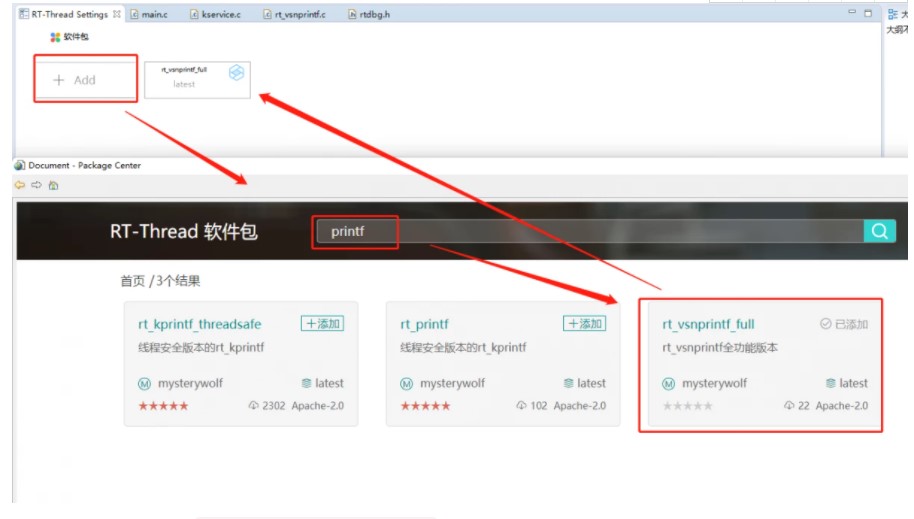Open latest version selector on rt_kprintf_threadsafe

tap(322, 383)
